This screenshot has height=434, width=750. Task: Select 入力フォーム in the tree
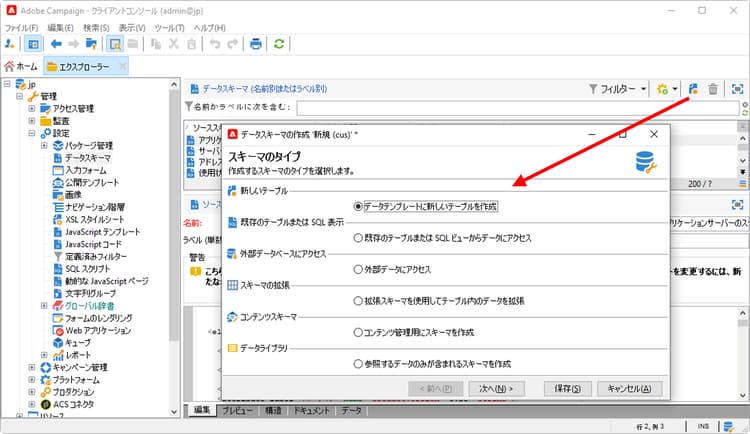tap(86, 170)
